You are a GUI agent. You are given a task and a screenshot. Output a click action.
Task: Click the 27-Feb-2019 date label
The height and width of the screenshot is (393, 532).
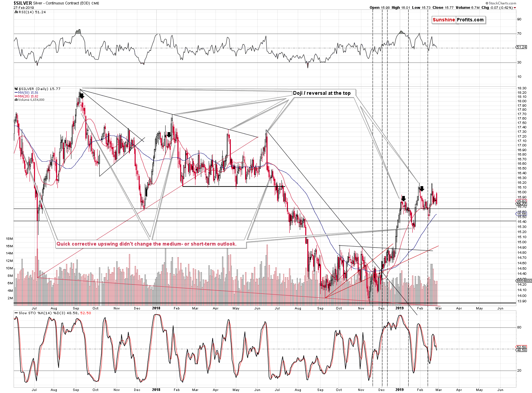pos(23,7)
